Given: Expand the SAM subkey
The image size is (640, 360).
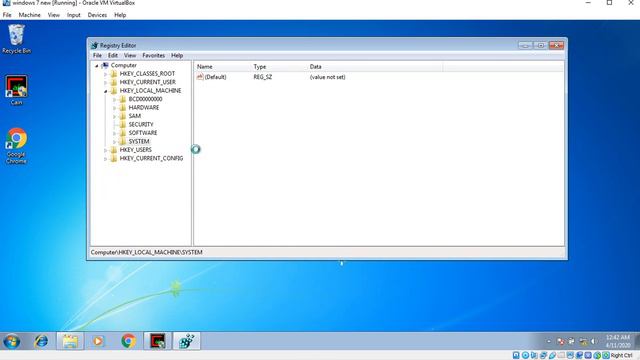Looking at the screenshot, I should [114, 116].
